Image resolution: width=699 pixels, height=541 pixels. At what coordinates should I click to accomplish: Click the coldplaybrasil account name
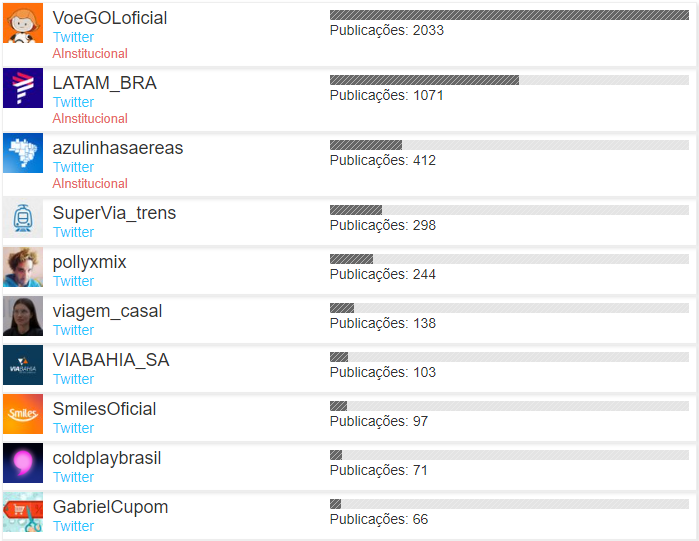[107, 459]
